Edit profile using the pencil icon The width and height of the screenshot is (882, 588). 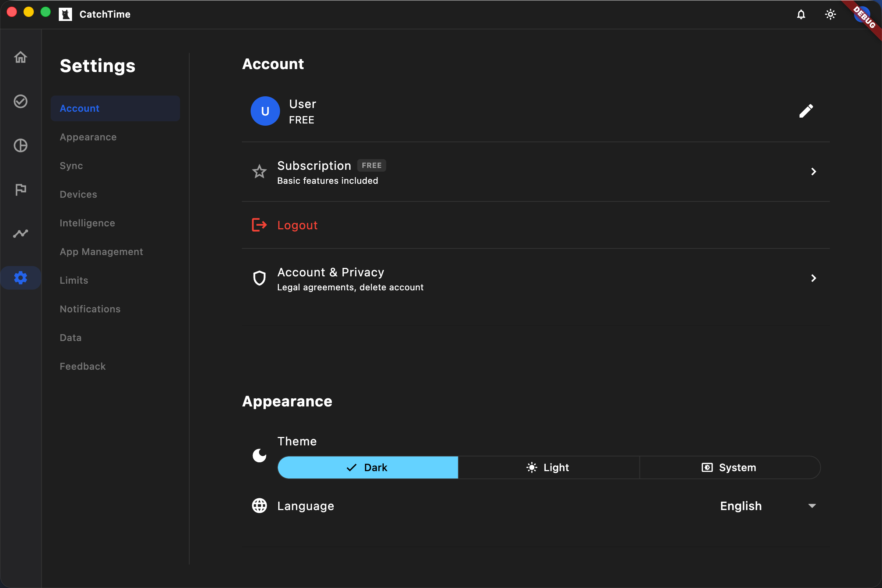click(806, 111)
